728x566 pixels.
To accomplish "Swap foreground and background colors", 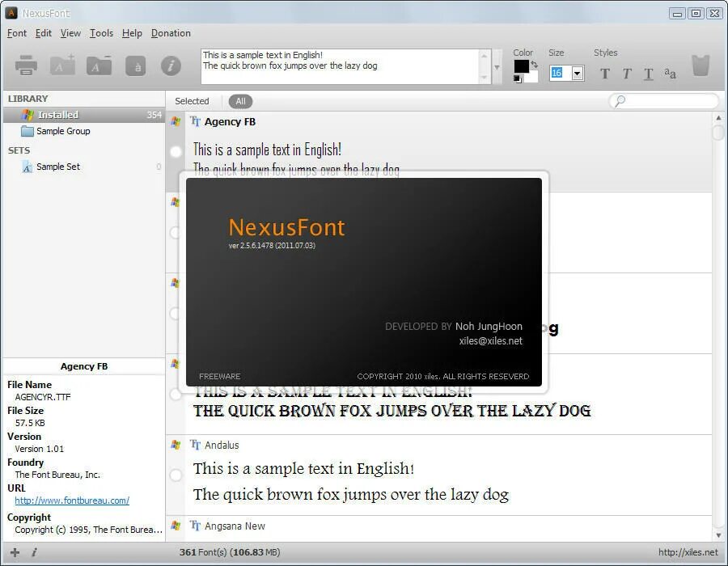I will pyautogui.click(x=535, y=65).
